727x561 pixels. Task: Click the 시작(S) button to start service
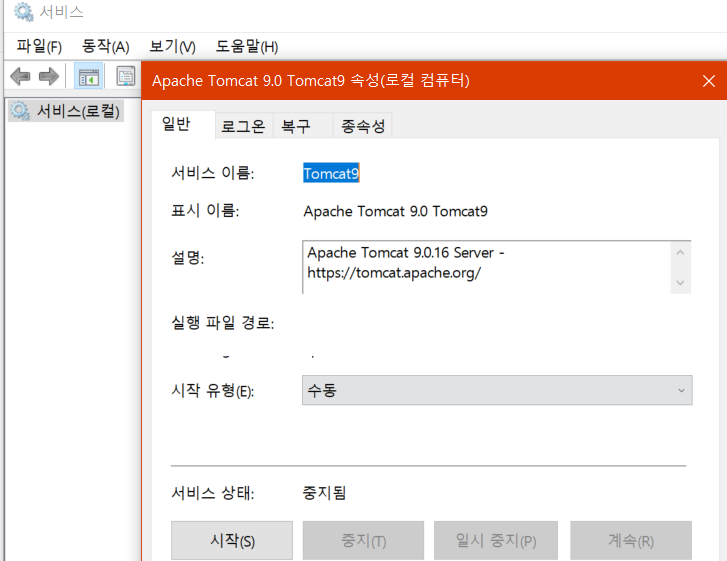232,541
